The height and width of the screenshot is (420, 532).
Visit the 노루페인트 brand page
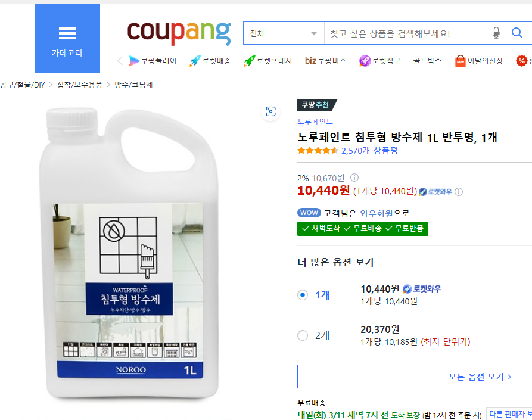315,122
